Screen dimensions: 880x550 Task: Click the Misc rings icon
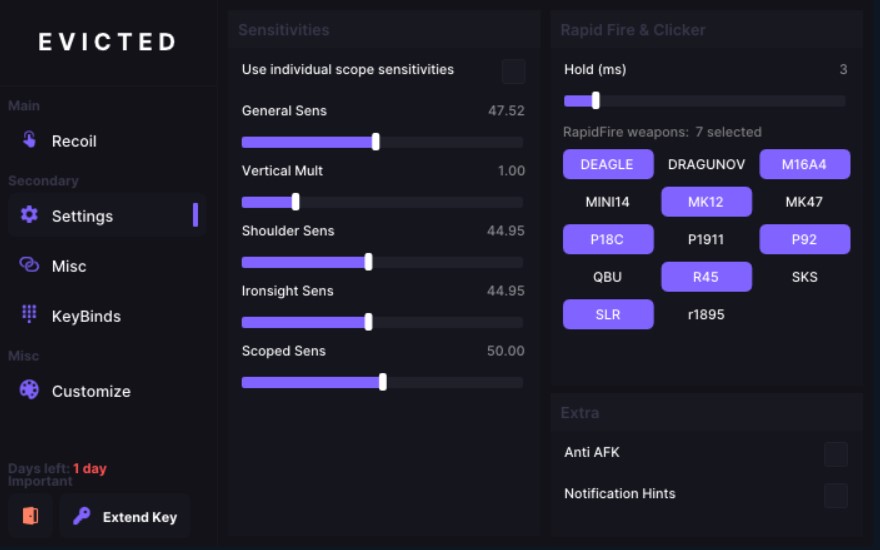pyautogui.click(x=29, y=265)
